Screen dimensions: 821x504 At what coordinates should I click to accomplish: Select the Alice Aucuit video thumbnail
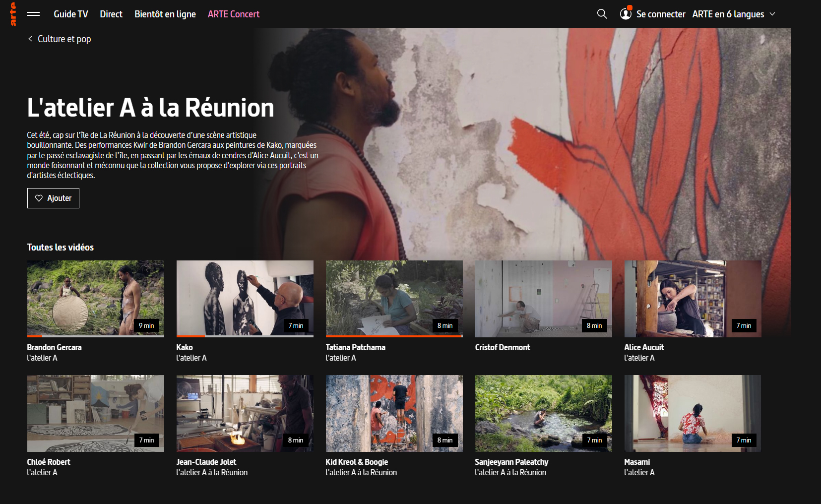tap(693, 298)
